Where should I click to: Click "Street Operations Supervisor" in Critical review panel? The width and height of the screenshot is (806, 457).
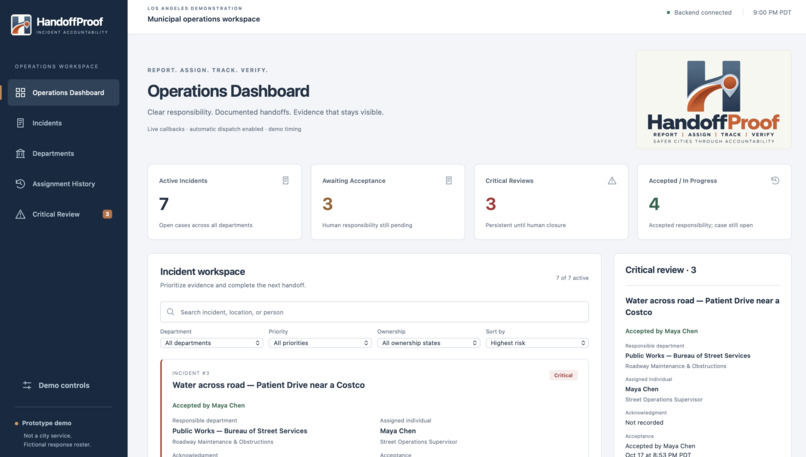664,399
